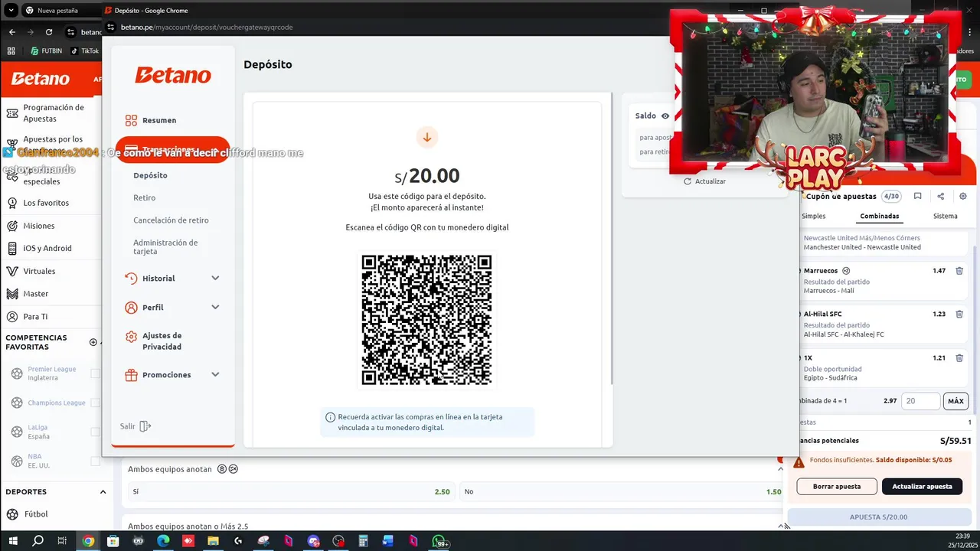Tick the Premier League favorite checkbox

coord(96,373)
